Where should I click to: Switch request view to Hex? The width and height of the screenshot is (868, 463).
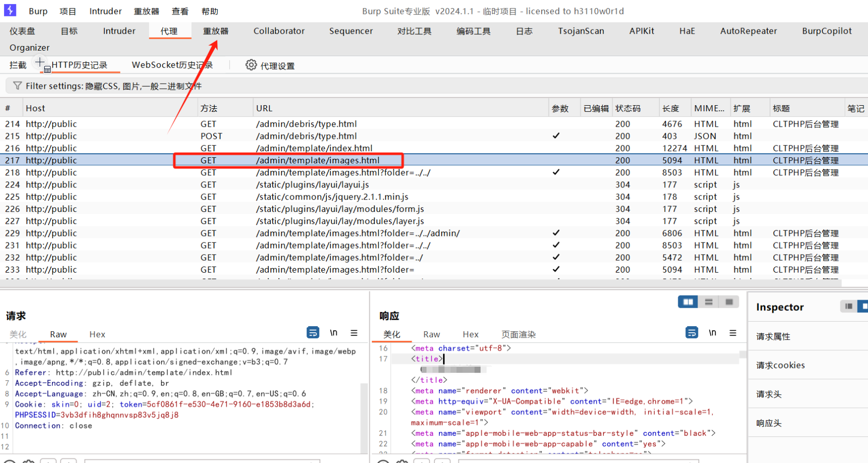click(97, 334)
